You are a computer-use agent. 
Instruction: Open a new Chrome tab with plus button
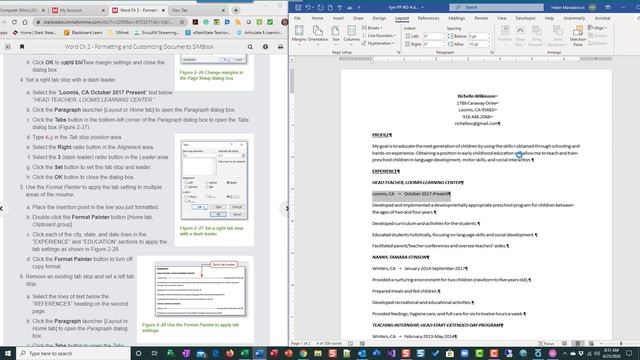(x=236, y=10)
